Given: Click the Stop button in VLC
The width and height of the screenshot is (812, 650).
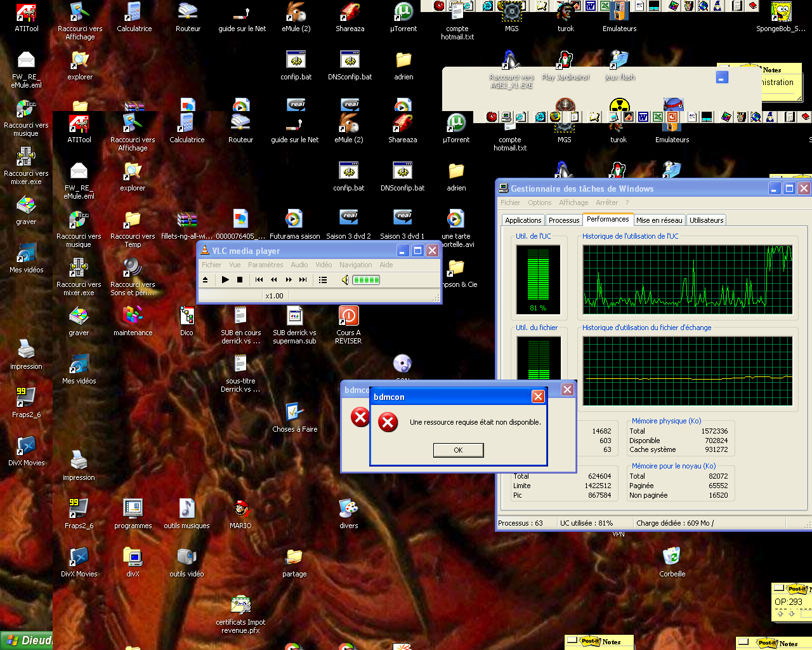Looking at the screenshot, I should 240,279.
